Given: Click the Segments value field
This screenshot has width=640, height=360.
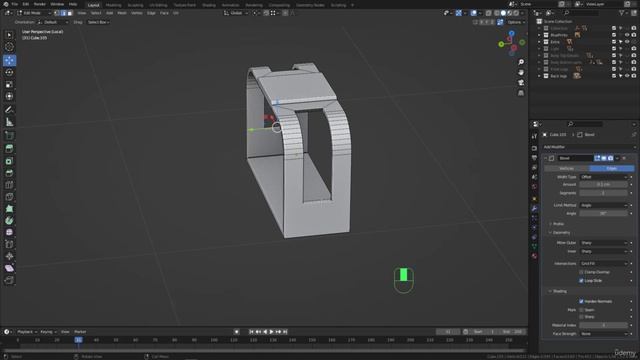Looking at the screenshot, I should click(604, 193).
